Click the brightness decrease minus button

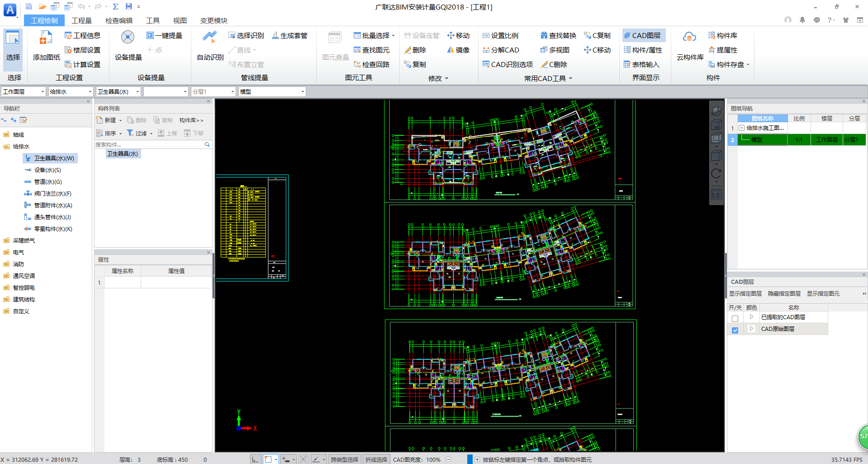(448, 459)
